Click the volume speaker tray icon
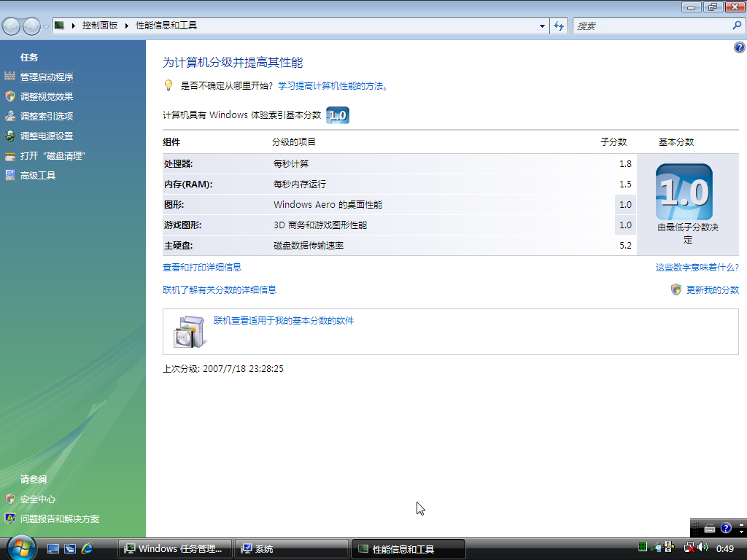Screen dimensions: 747x560 703,547
